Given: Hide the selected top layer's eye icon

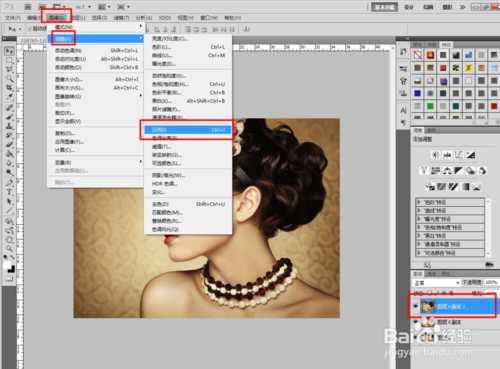Looking at the screenshot, I should 416,306.
